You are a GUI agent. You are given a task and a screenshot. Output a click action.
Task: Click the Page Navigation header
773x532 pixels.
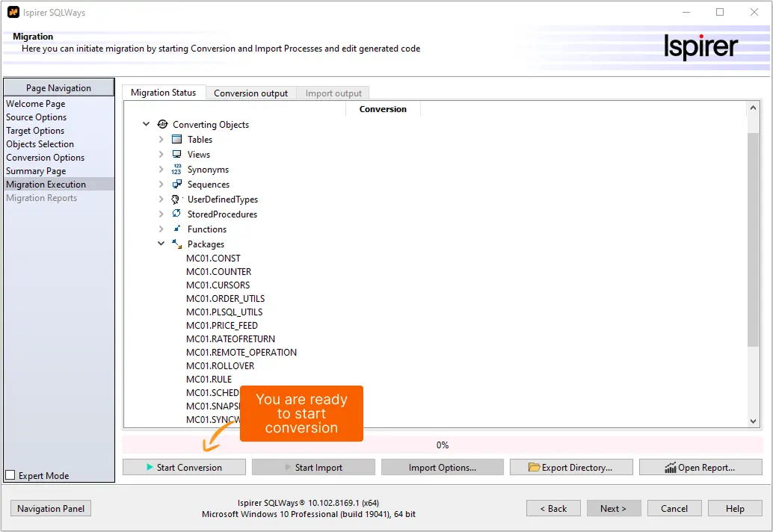(x=58, y=87)
